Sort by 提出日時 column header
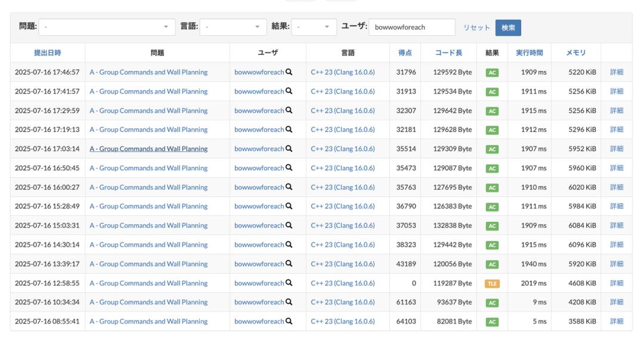 click(x=48, y=52)
